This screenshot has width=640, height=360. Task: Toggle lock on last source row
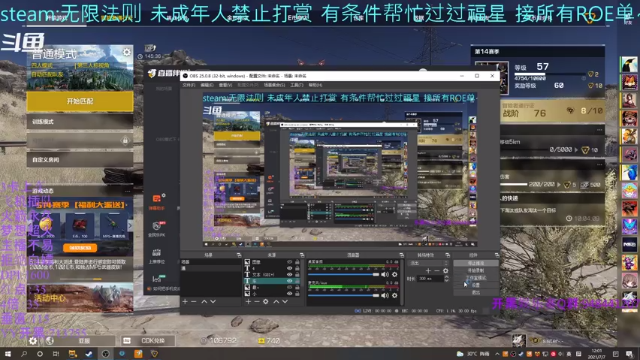coord(297,293)
